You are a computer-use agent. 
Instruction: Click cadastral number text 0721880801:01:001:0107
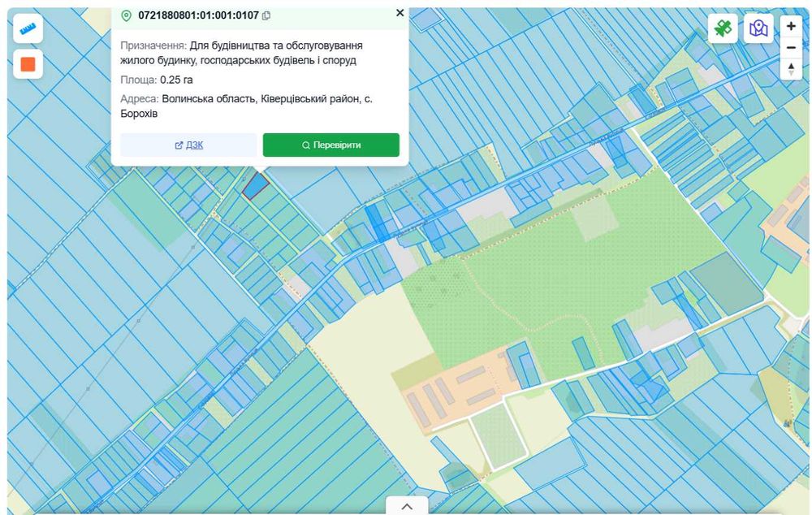[198, 15]
